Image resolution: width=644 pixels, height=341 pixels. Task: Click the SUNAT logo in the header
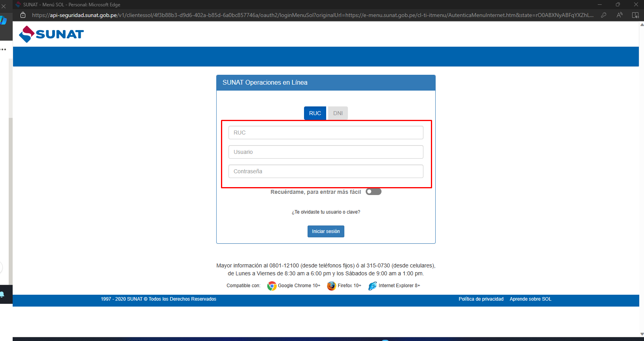pyautogui.click(x=51, y=34)
